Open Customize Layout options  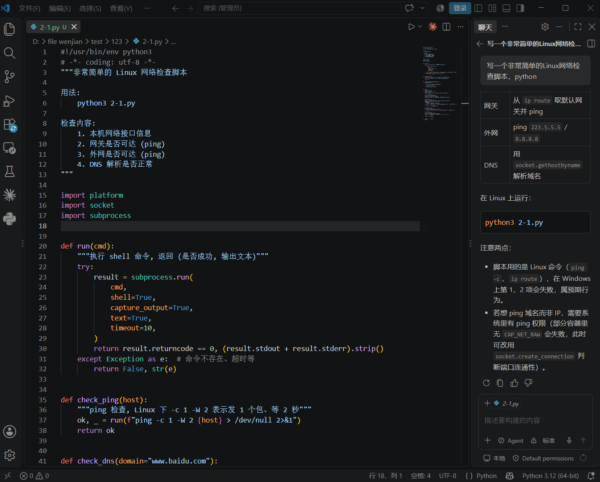click(492, 8)
